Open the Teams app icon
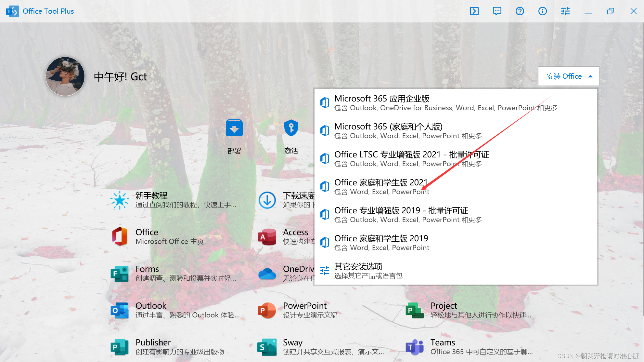This screenshot has width=644, height=362. (x=415, y=347)
